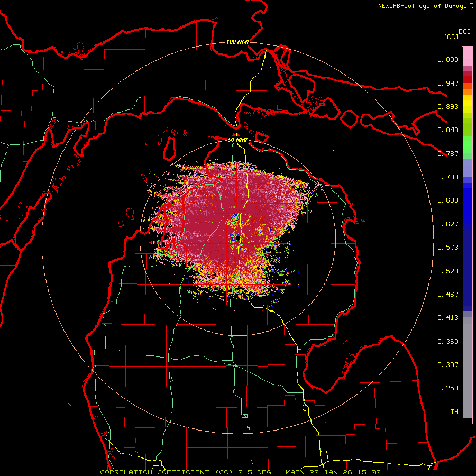
Task: Click the 100 NMI range ring label
Action: 237,42
